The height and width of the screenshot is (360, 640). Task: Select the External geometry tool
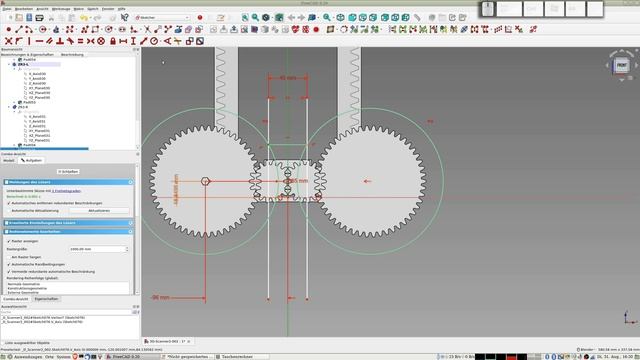(178, 29)
